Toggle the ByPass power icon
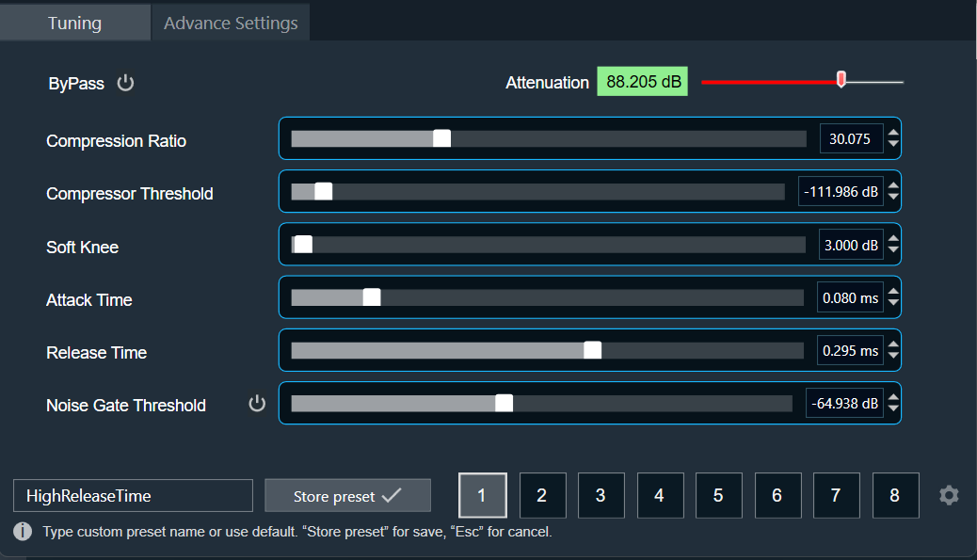Image resolution: width=977 pixels, height=560 pixels. point(125,83)
